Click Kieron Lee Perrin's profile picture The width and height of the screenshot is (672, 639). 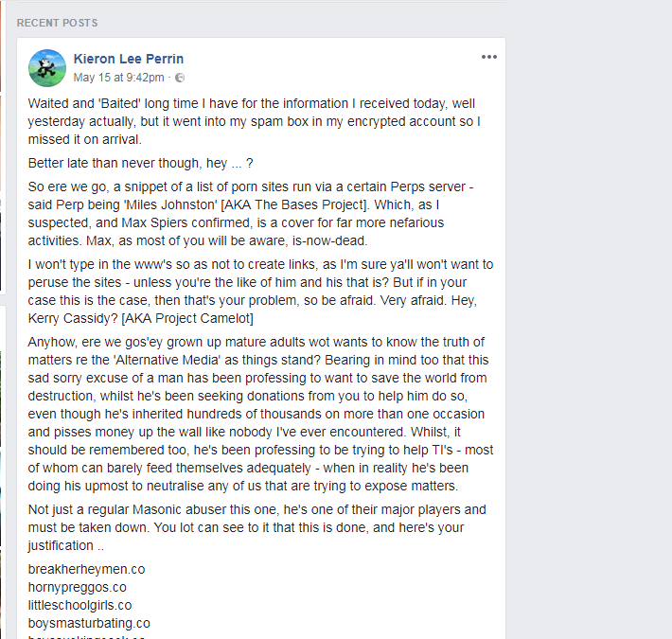pos(47,67)
